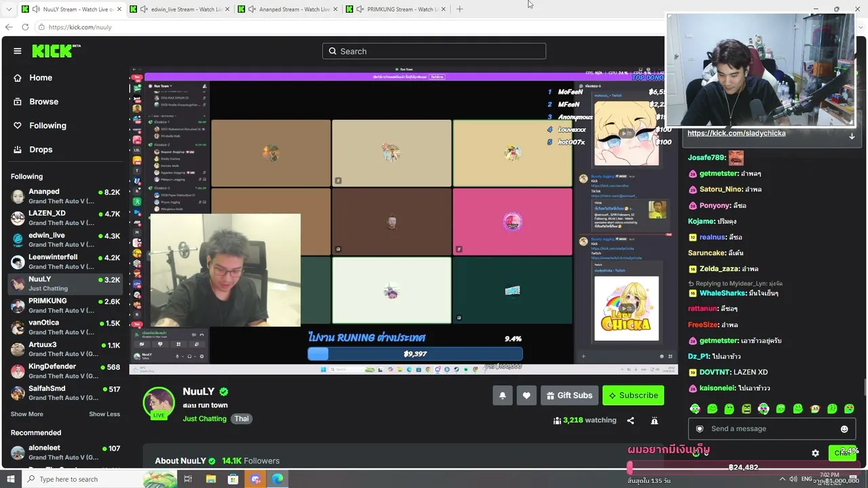Image resolution: width=868 pixels, height=488 pixels.
Task: Click the Thai language tag
Action: point(241,419)
